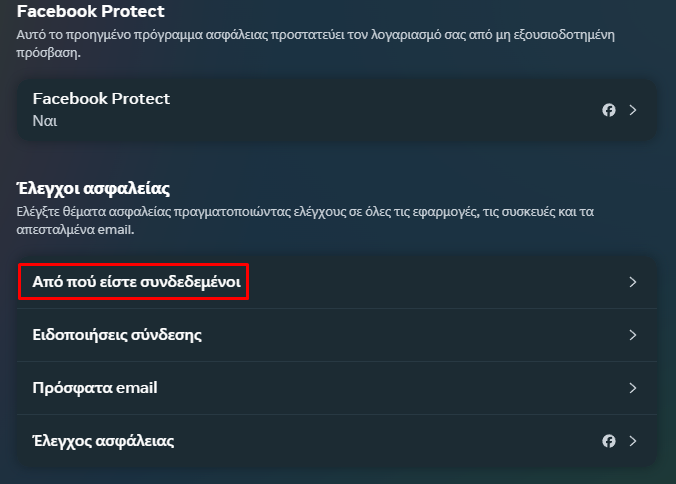Click chevron arrow at end of Έλεγχος ασφάλειας row
Image resolution: width=676 pixels, height=484 pixels.
coord(632,441)
